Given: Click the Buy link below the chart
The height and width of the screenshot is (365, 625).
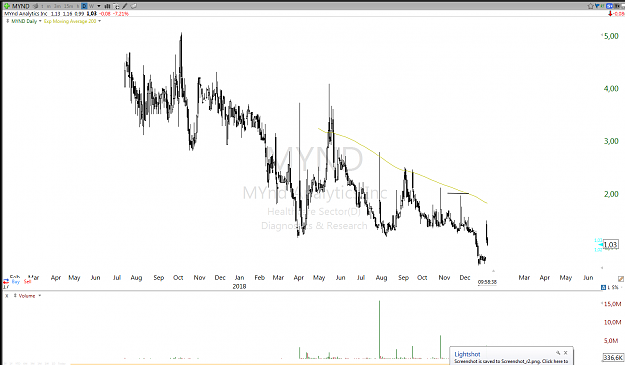Looking at the screenshot, I should (x=16, y=282).
